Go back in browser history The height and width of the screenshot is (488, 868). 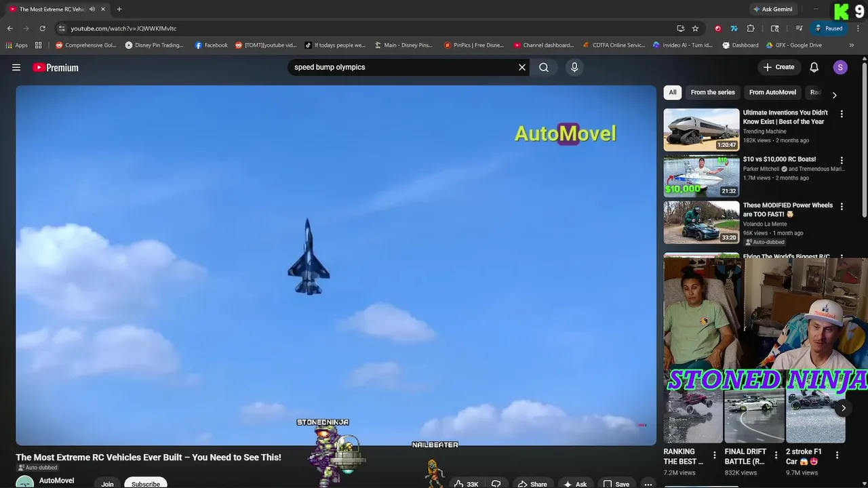[x=9, y=28]
